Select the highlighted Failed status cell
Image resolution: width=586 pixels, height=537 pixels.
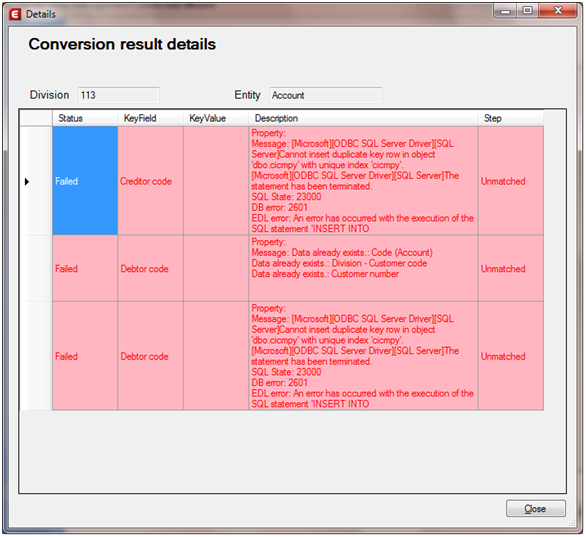[85, 181]
